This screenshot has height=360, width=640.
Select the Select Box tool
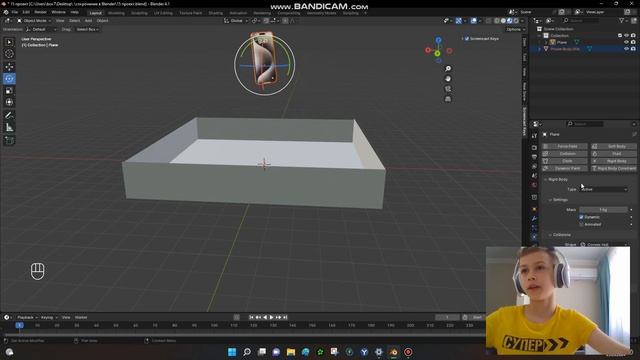[x=9, y=42]
